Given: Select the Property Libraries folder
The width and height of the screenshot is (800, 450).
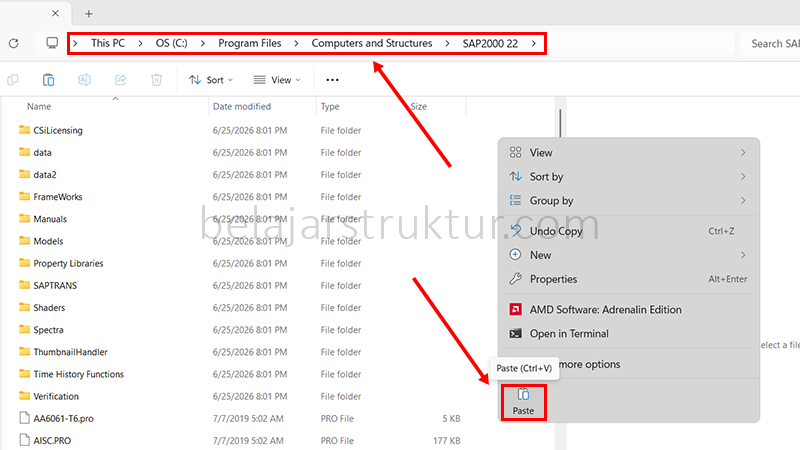Looking at the screenshot, I should [68, 263].
